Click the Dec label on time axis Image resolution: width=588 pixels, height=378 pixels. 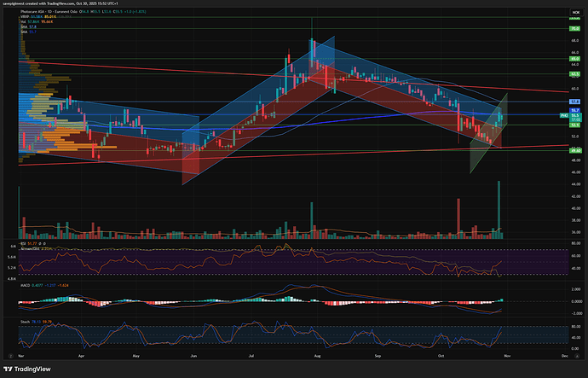pos(564,351)
